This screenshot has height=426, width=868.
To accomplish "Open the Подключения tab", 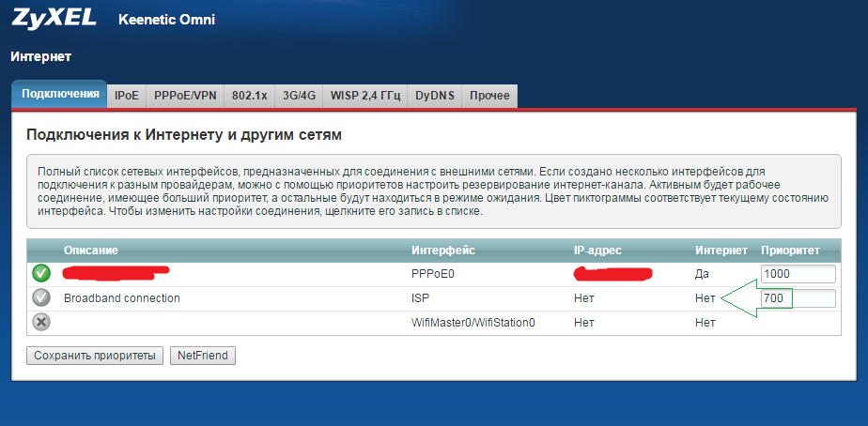I will (59, 95).
